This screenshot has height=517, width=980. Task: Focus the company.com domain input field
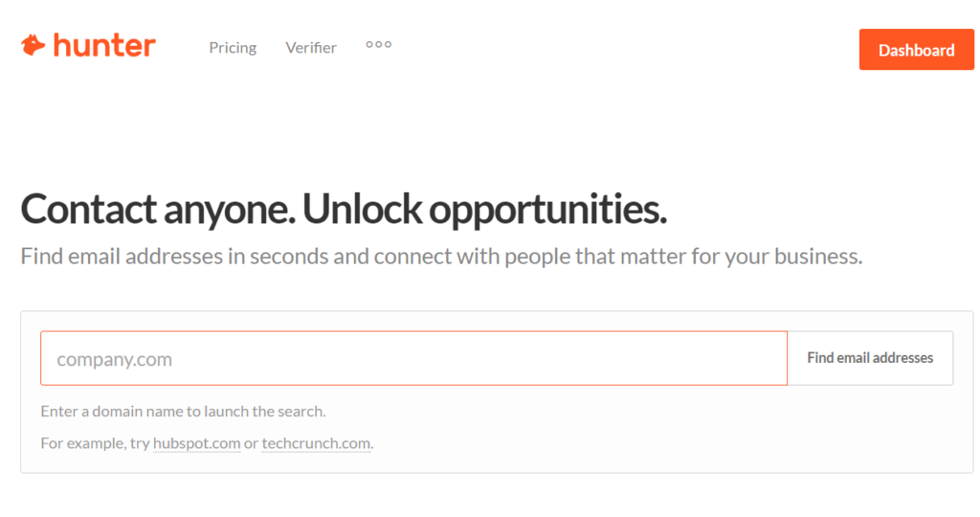(413, 359)
